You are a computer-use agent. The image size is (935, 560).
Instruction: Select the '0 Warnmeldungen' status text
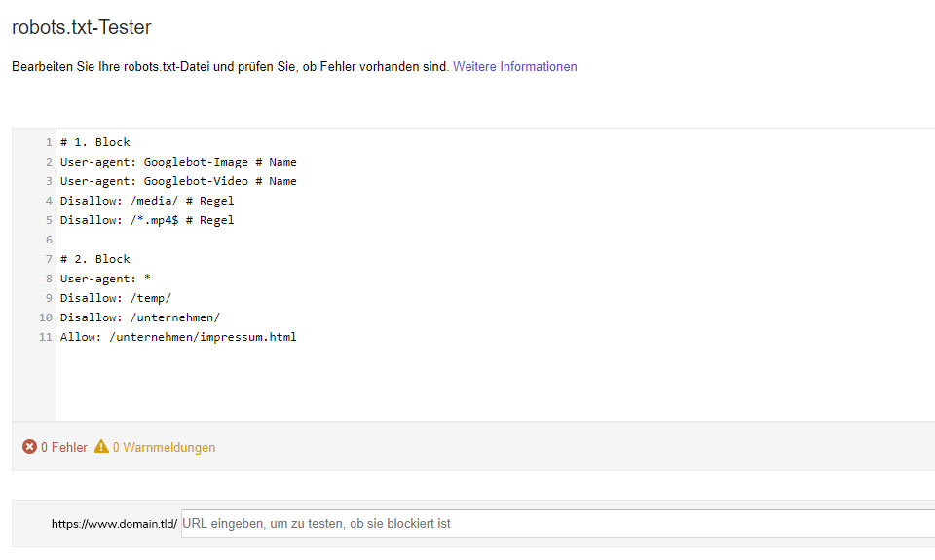pos(164,447)
